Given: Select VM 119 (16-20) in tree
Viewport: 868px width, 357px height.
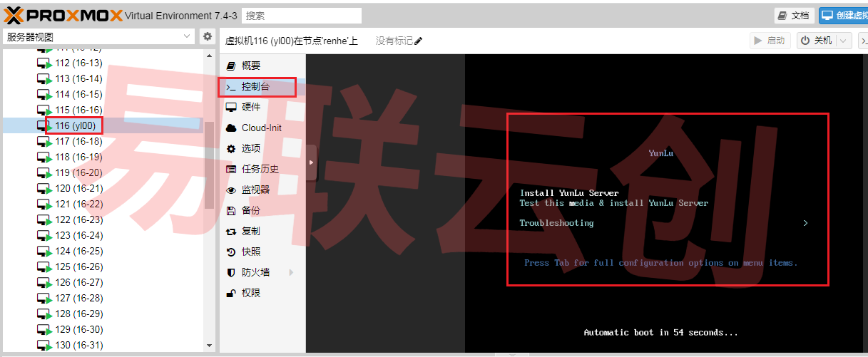Looking at the screenshot, I should tap(78, 172).
